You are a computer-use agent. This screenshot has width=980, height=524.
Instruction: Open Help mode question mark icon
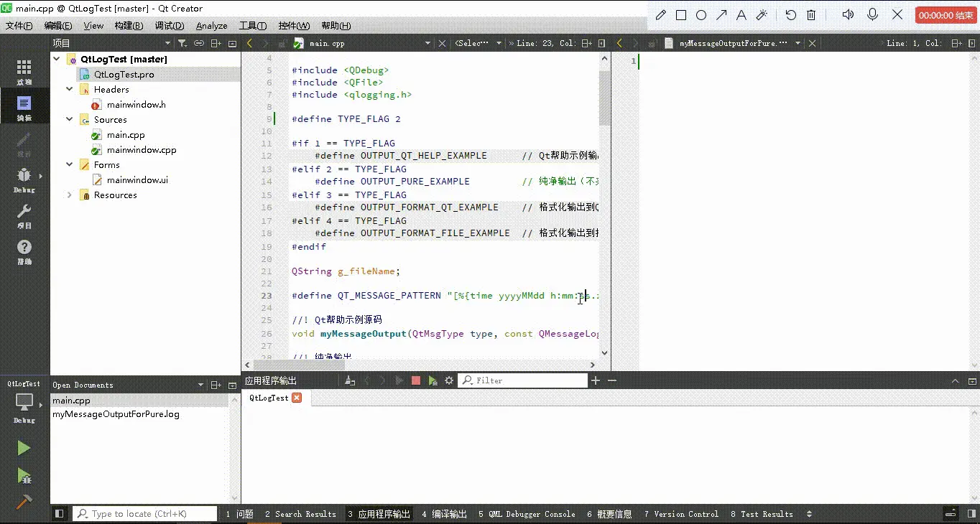pos(24,251)
